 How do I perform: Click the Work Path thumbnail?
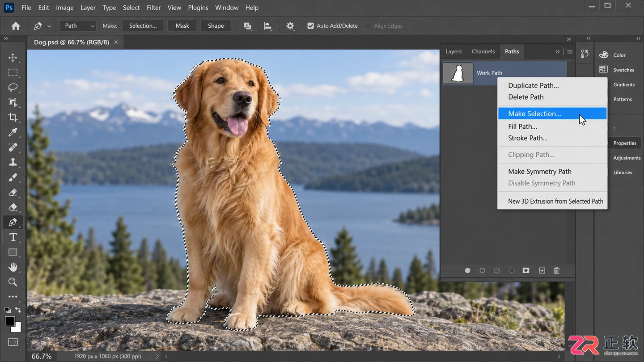point(458,73)
